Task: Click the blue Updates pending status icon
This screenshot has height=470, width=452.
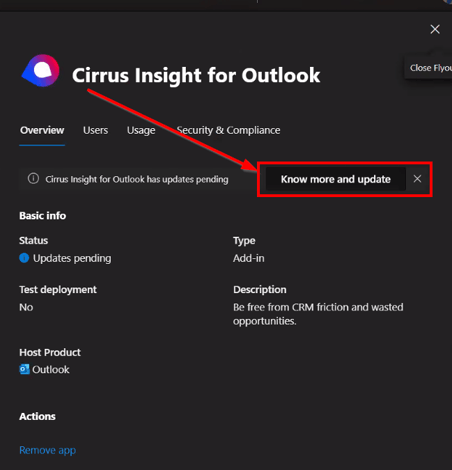Action: (24, 258)
